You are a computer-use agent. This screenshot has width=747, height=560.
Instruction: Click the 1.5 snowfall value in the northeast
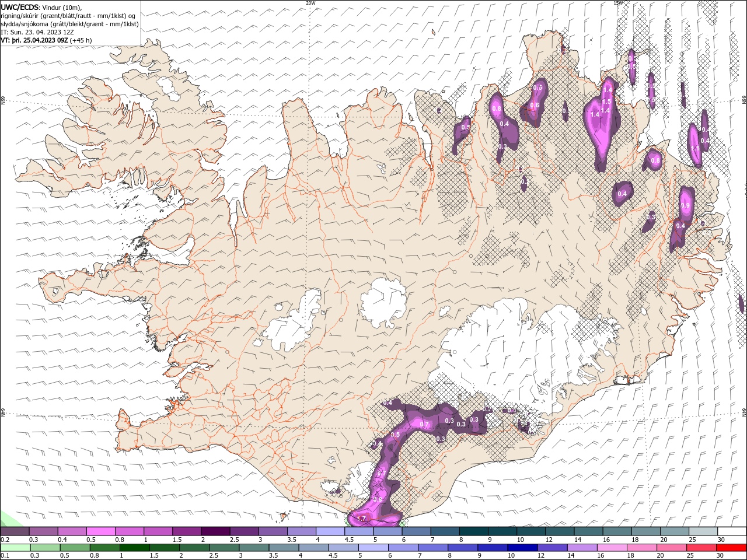coord(606,101)
